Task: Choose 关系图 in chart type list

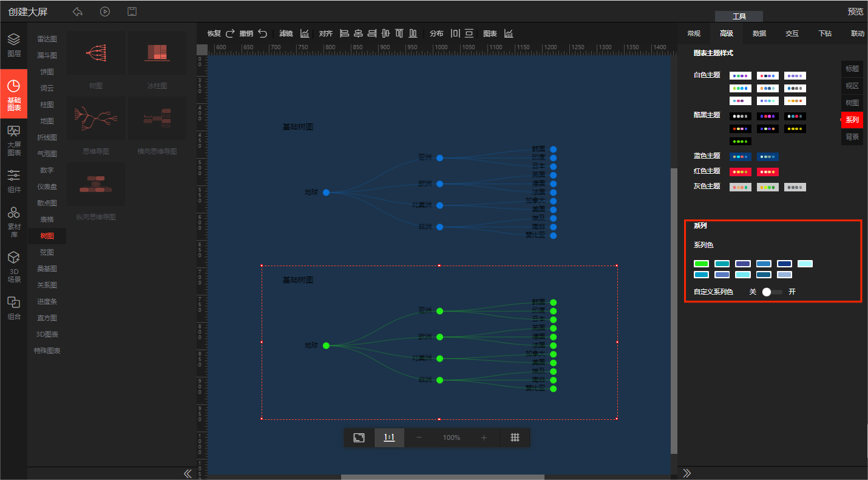Action: pyautogui.click(x=47, y=285)
